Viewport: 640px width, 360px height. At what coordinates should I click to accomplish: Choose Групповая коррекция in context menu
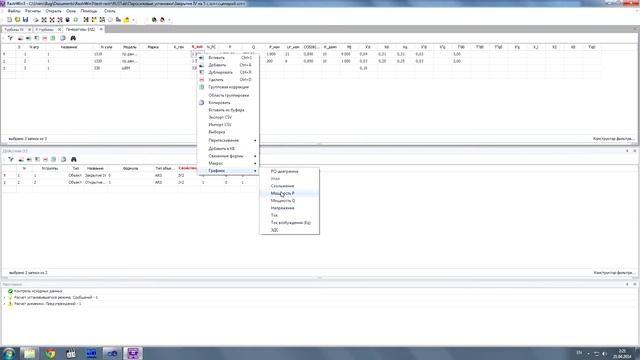tap(228, 87)
